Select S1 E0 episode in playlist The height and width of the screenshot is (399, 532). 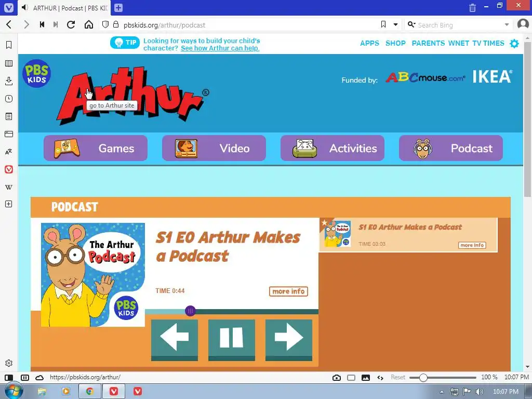[x=408, y=235]
